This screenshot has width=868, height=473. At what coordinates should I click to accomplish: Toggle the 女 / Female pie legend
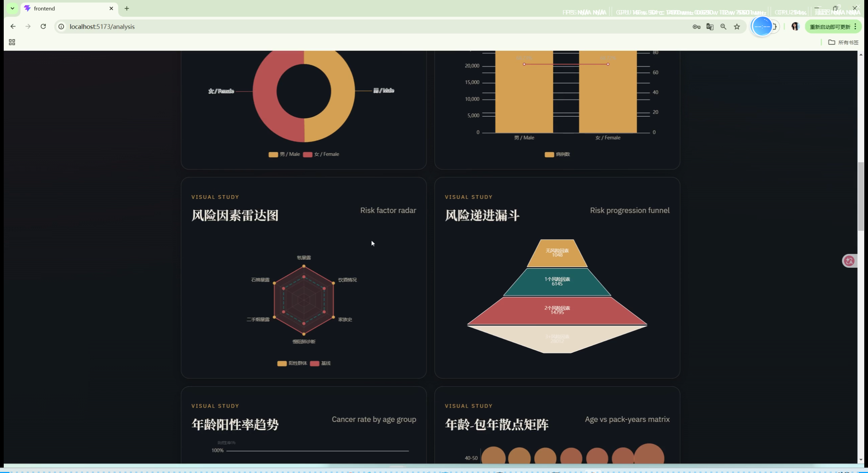coord(321,155)
